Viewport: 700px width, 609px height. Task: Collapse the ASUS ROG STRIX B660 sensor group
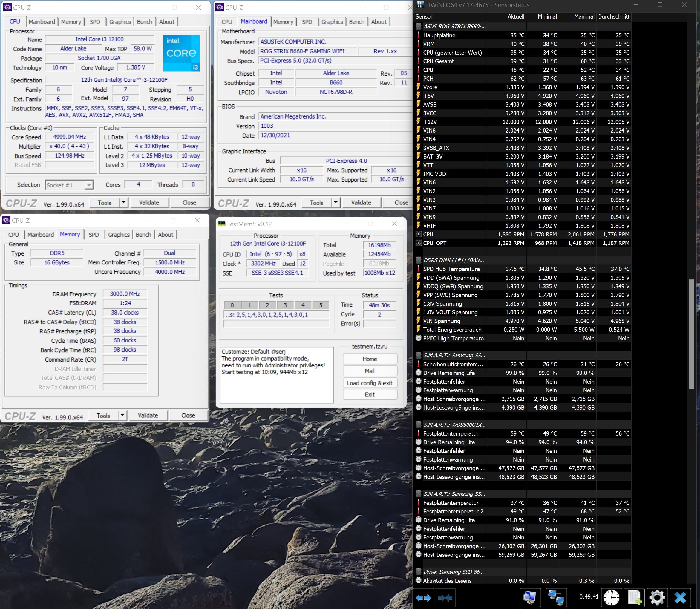click(x=418, y=26)
